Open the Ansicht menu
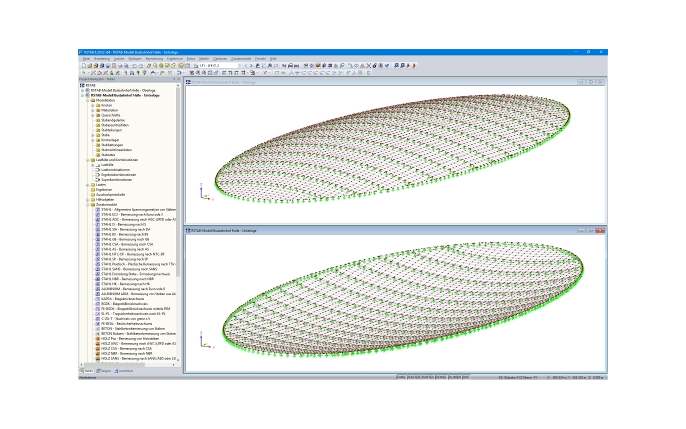This screenshot has width=686, height=429. click(119, 59)
